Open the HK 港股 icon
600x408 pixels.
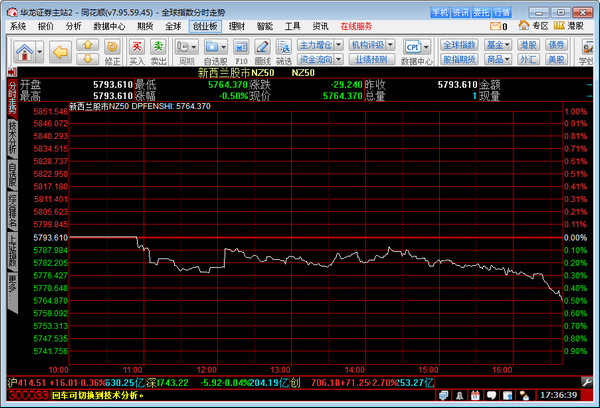[559, 26]
